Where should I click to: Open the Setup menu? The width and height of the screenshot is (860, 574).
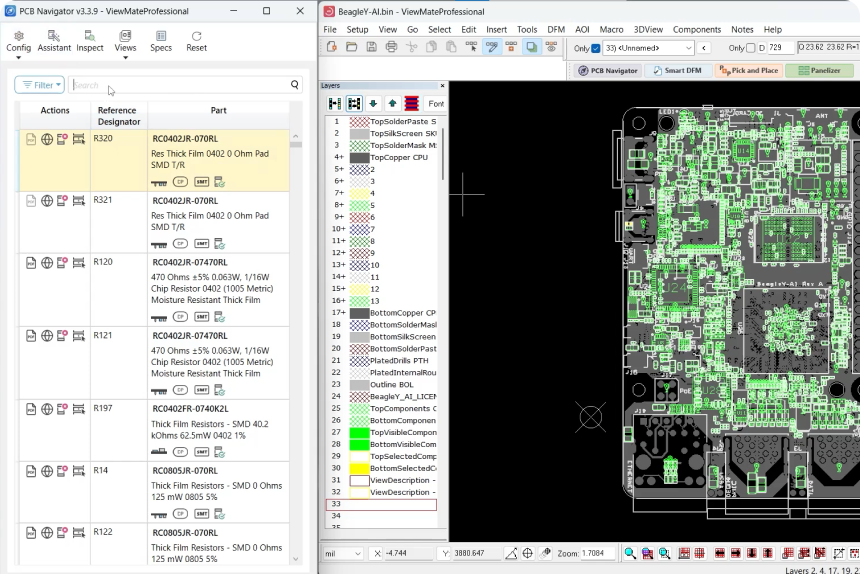(357, 30)
